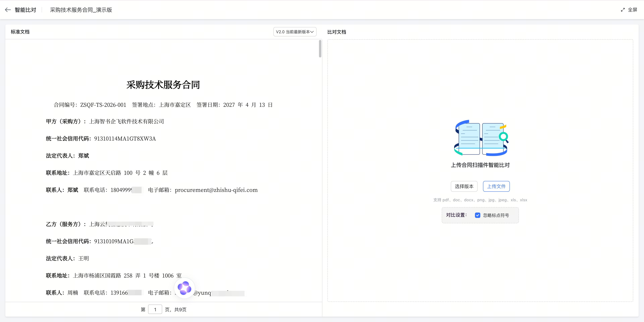Viewport: 644px width, 322px height.
Task: Click the page number input field
Action: click(x=155, y=309)
